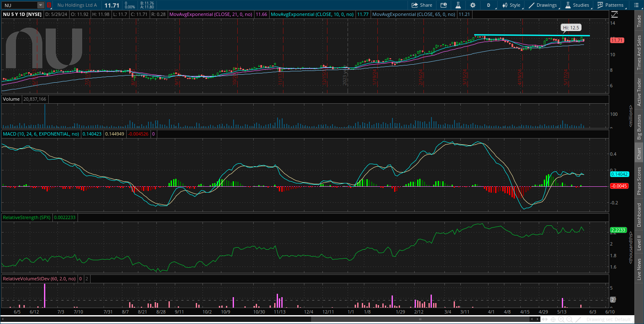Expand the NU symbol dropdown arrow

40,5
